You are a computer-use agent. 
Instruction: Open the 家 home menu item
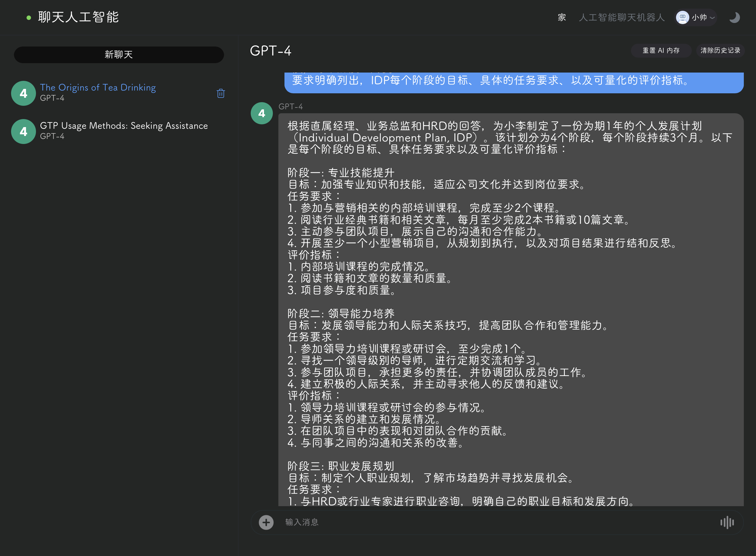point(562,17)
